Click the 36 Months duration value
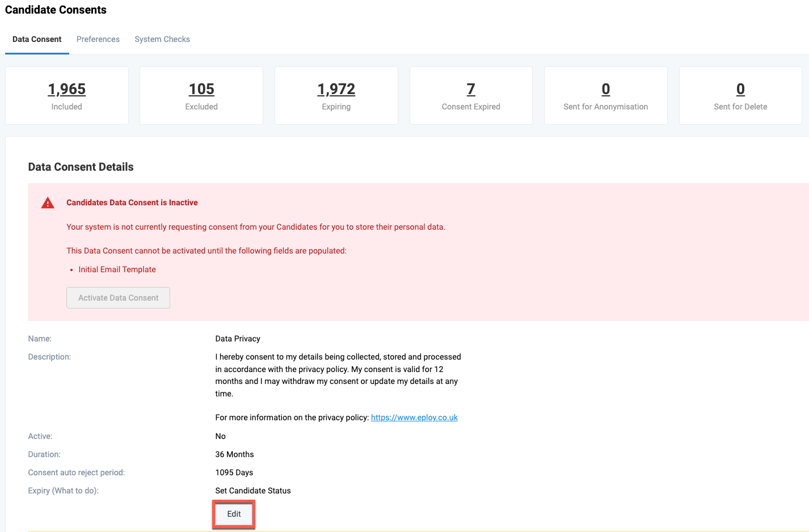This screenshot has width=809, height=532. [234, 454]
